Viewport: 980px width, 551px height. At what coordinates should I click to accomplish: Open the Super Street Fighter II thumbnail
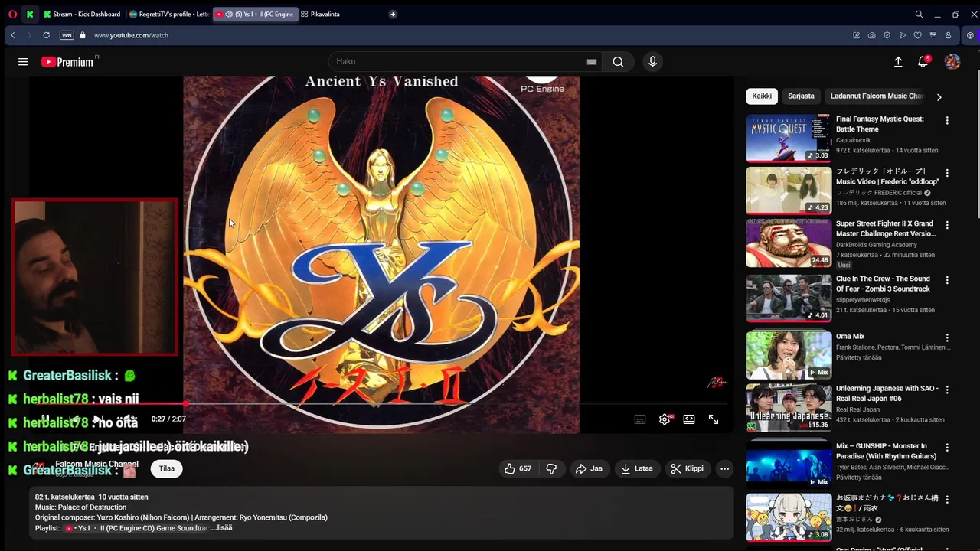tap(789, 243)
